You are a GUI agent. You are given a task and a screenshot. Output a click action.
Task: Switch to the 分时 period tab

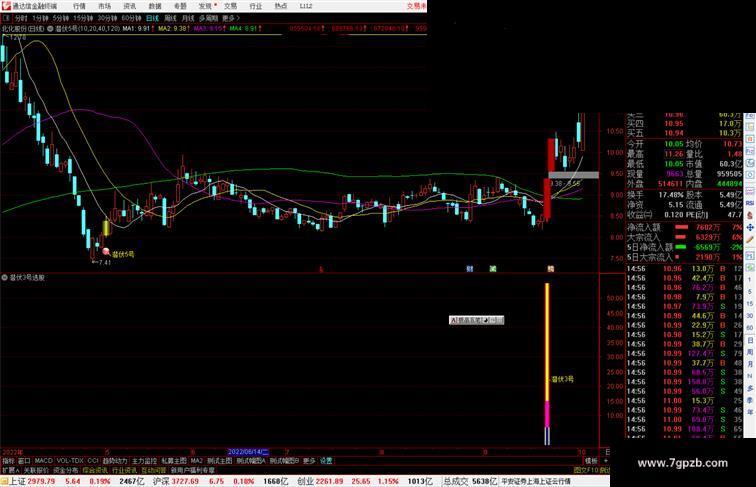click(x=21, y=18)
